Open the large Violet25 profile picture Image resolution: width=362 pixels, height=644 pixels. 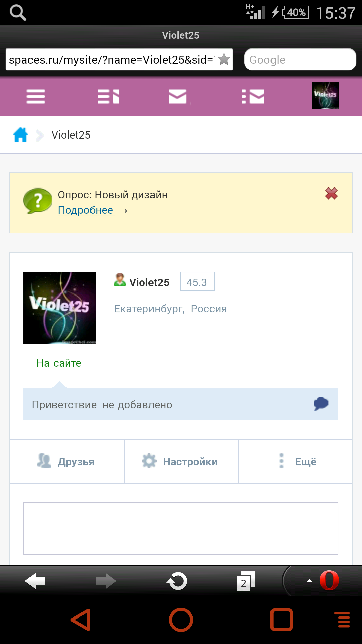(x=60, y=308)
